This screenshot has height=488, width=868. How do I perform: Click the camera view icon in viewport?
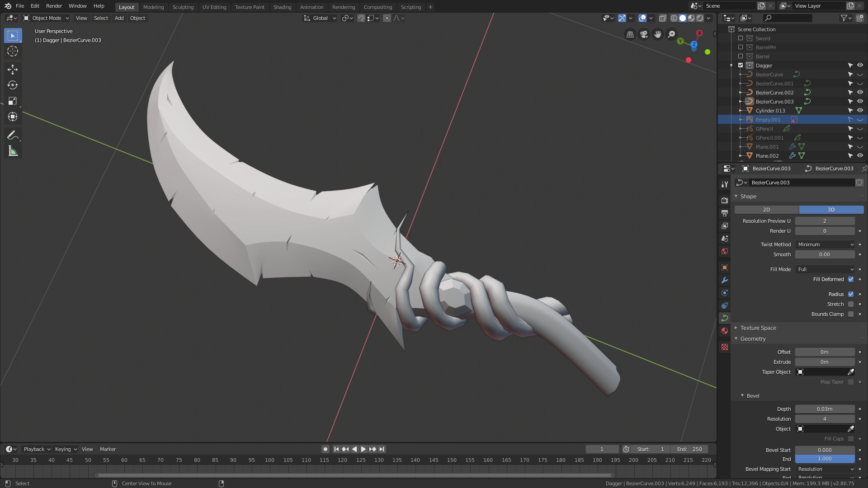644,34
